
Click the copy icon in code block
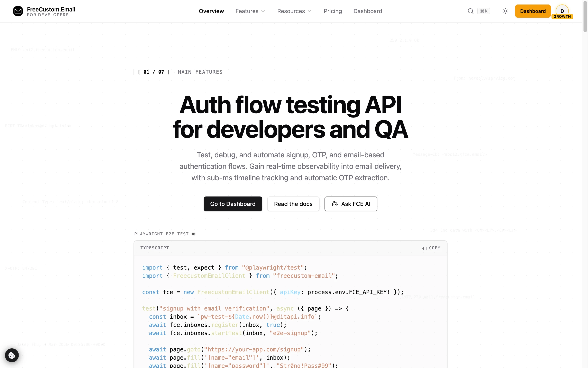pos(424,248)
